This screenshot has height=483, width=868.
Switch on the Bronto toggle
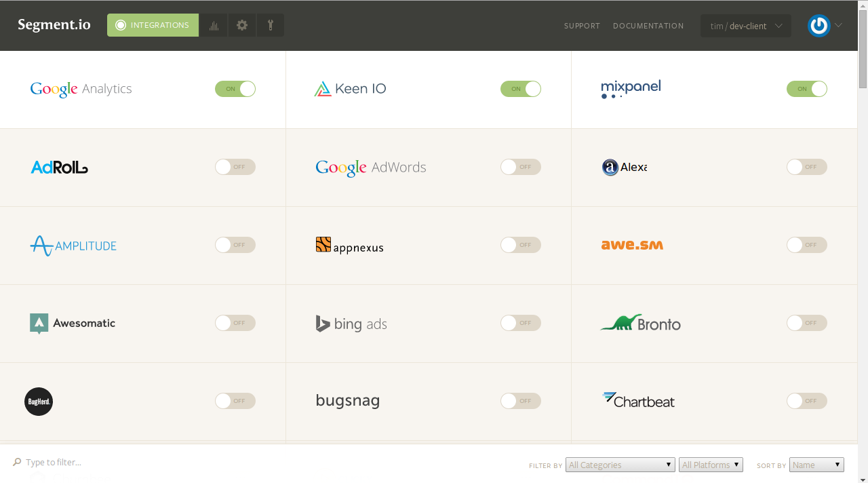[x=807, y=323]
